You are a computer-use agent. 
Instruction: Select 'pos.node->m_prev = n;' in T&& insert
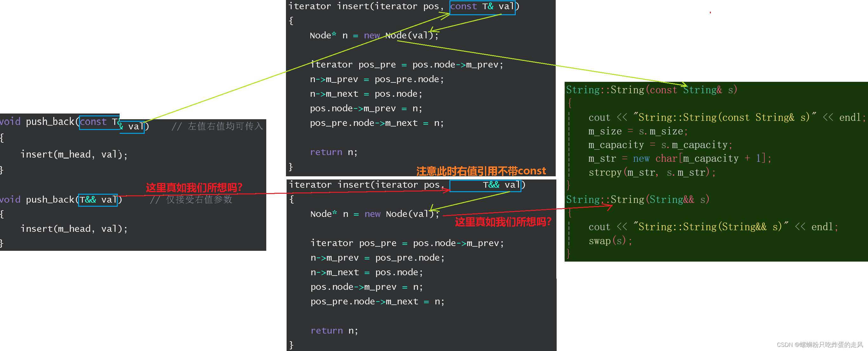pyautogui.click(x=367, y=287)
